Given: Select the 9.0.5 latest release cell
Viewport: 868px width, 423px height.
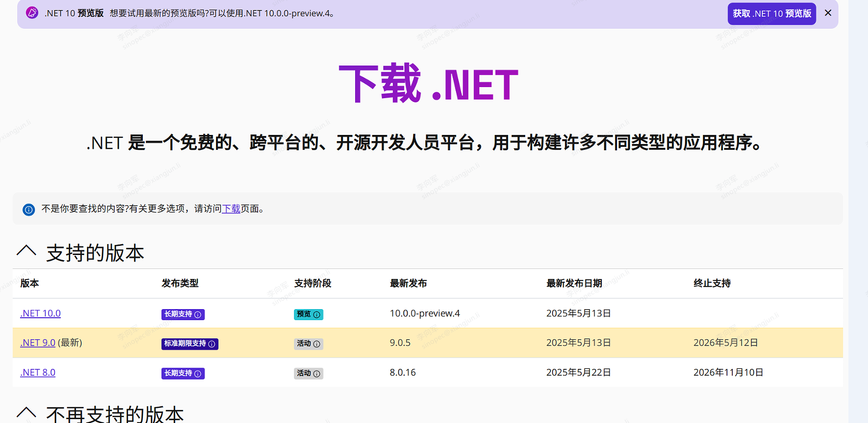Looking at the screenshot, I should (x=400, y=343).
